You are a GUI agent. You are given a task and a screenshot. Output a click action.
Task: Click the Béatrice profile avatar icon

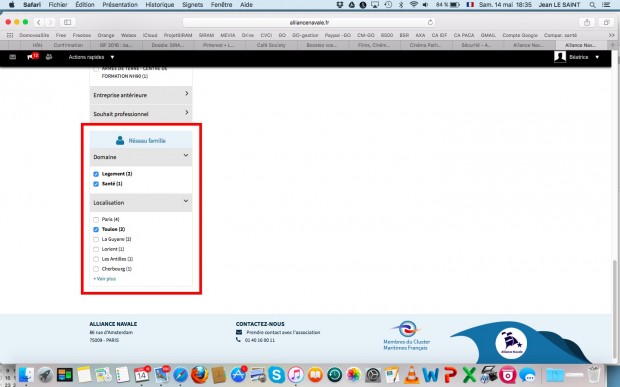point(560,57)
